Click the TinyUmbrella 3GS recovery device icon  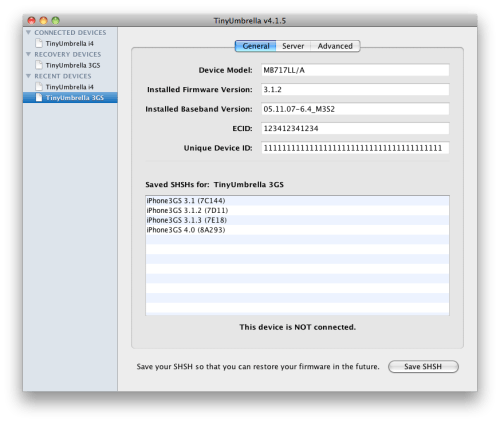click(x=39, y=65)
